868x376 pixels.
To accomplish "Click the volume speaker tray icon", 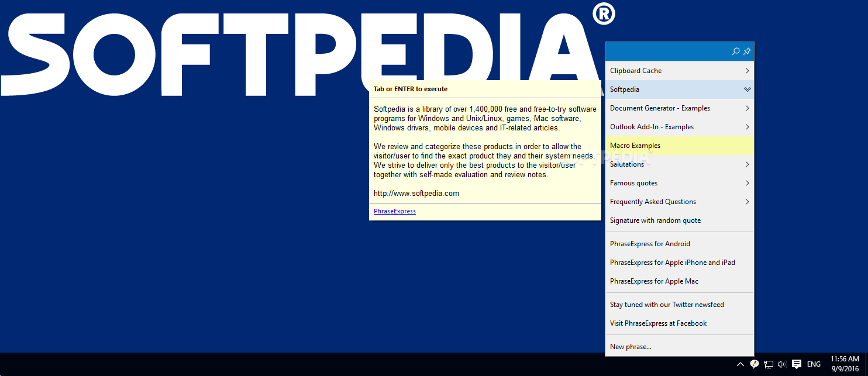I will 782,364.
